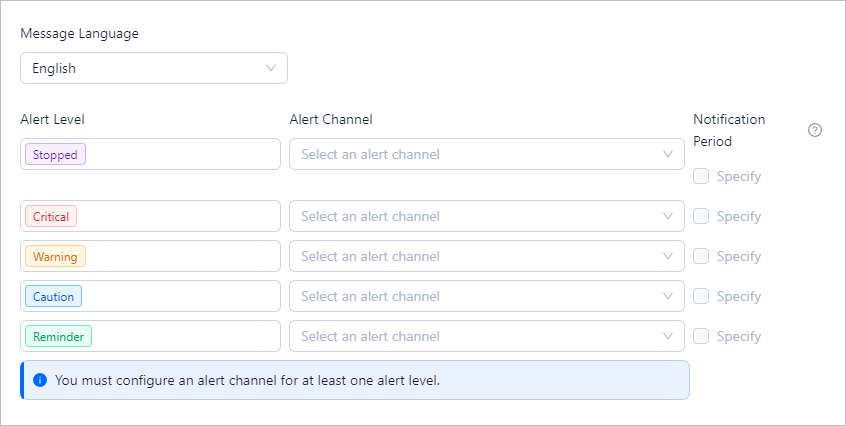The height and width of the screenshot is (426, 846).
Task: Toggle Specify checkbox in the Caution row
Action: [x=701, y=296]
